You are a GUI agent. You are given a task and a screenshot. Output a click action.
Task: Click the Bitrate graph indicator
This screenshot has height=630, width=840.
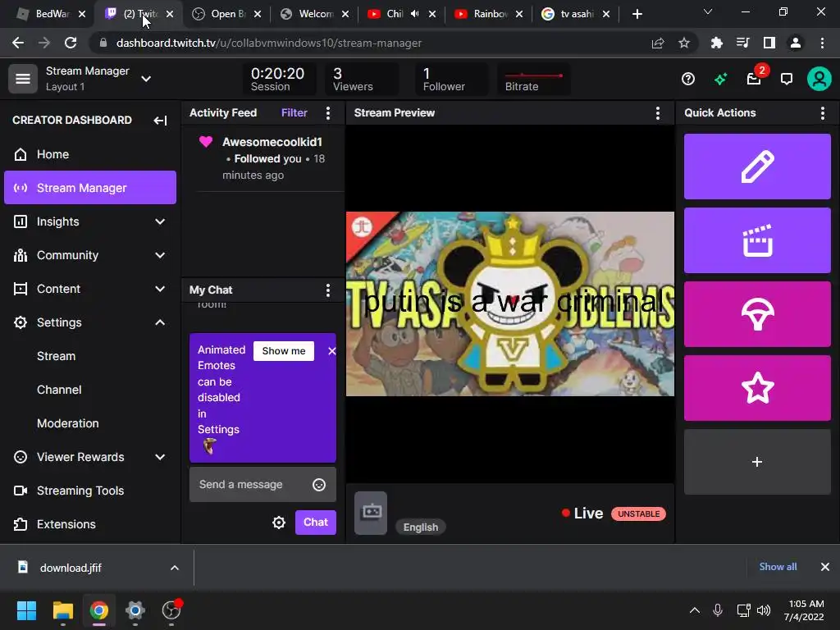coord(533,80)
